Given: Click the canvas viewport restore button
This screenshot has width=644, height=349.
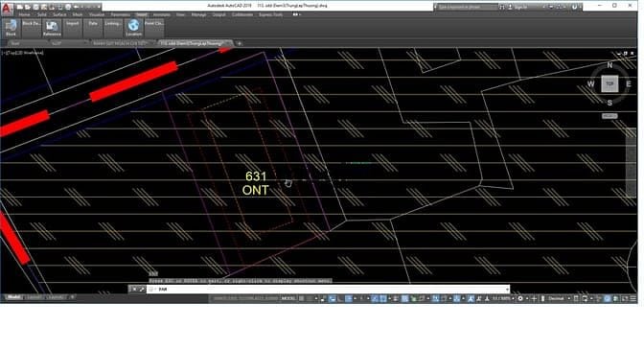Looking at the screenshot, I should click(626, 54).
